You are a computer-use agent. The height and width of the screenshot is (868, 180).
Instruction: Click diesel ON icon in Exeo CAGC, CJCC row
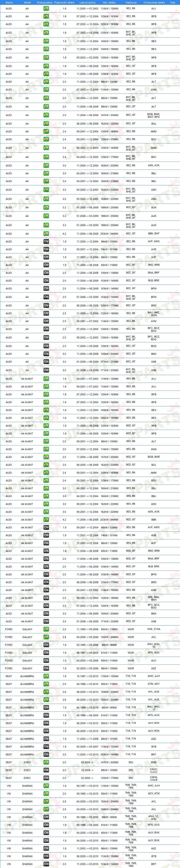(46, 770)
